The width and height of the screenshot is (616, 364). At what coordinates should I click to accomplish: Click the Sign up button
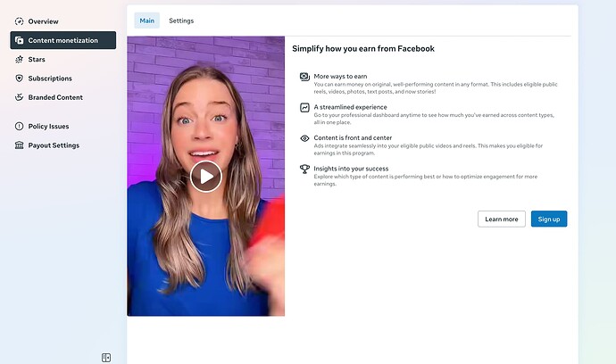549,219
